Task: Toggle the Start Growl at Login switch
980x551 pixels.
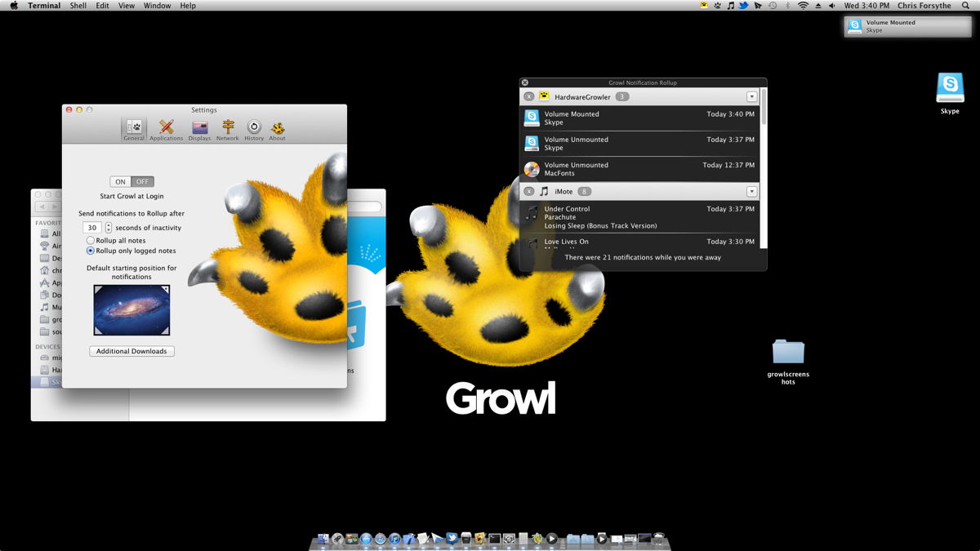Action: (x=131, y=181)
